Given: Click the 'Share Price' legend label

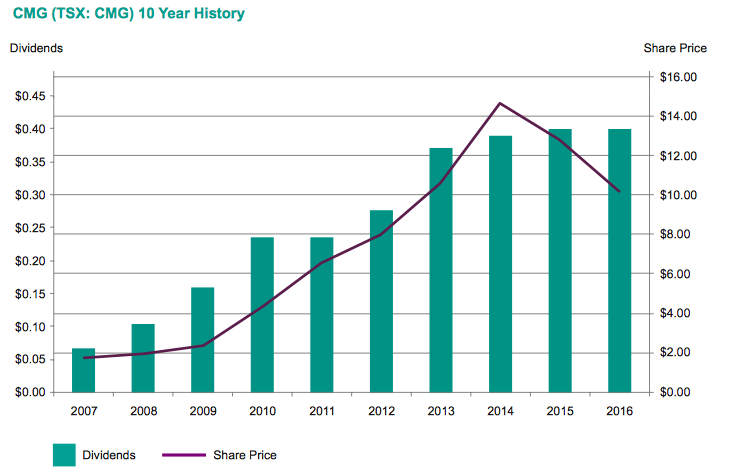Looking at the screenshot, I should pos(245,455).
